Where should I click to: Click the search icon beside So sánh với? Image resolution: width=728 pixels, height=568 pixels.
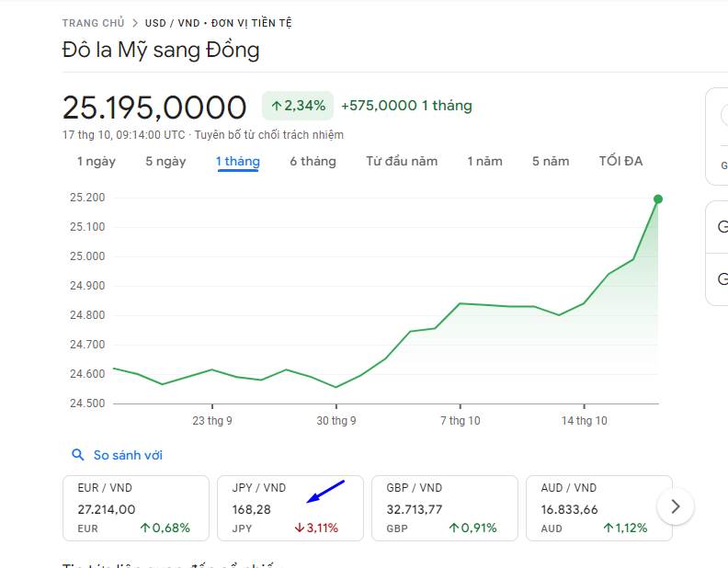point(78,455)
